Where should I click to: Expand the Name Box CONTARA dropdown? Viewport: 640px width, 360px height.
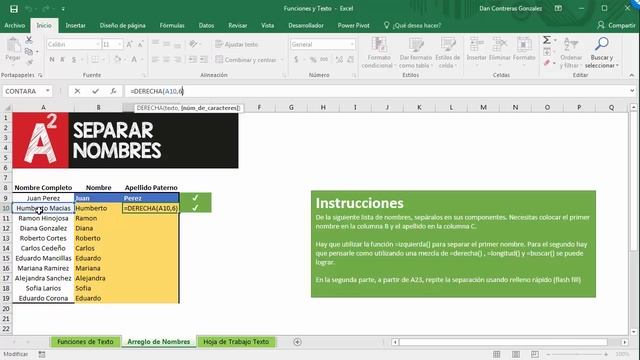[x=48, y=91]
